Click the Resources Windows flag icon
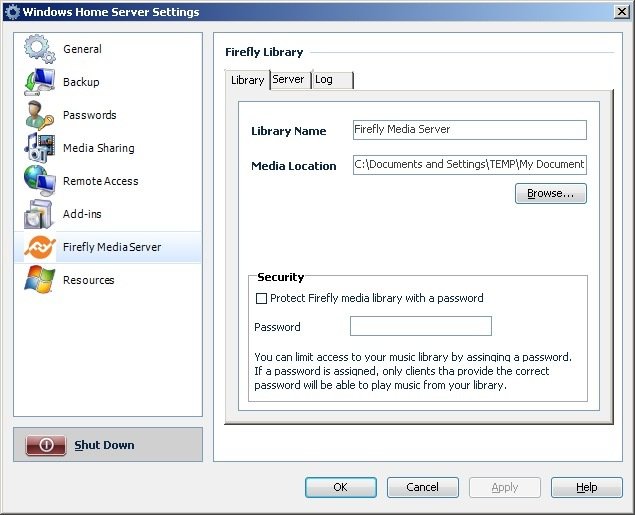This screenshot has height=515, width=635. pos(39,280)
